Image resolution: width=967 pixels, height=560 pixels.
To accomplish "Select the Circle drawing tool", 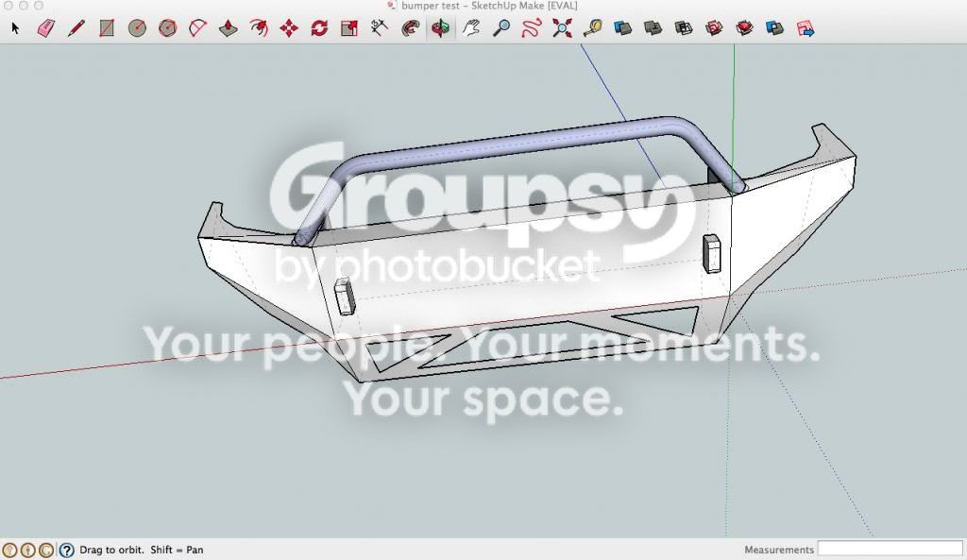I will (x=137, y=28).
